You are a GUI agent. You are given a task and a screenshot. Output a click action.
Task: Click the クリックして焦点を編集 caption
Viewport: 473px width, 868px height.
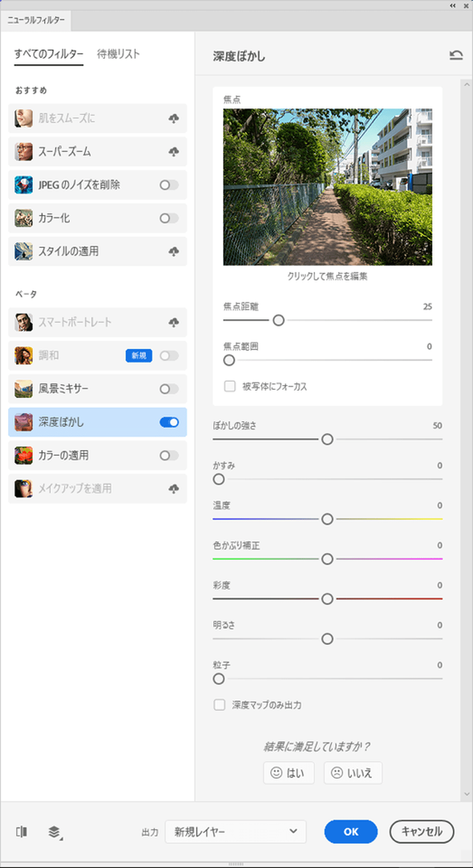coord(327,276)
